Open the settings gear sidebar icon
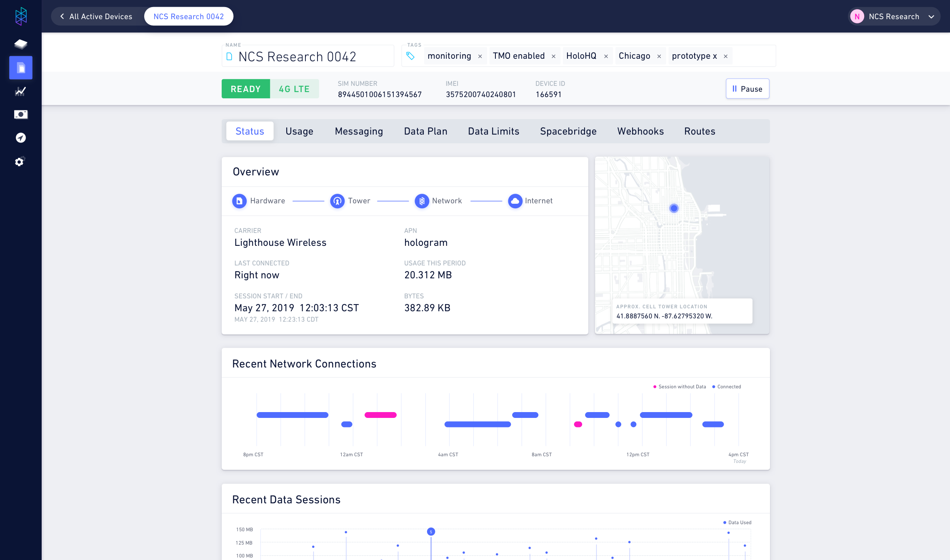950x560 pixels. [x=20, y=161]
